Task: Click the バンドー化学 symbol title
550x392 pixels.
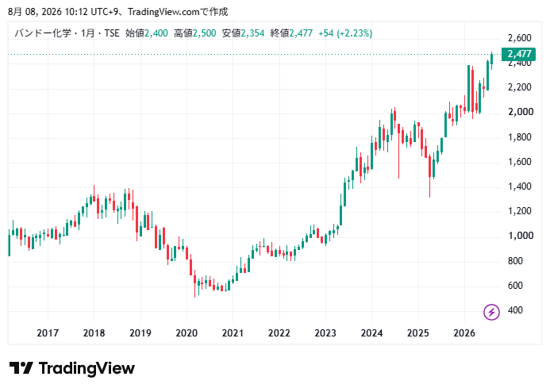Action: [x=43, y=33]
